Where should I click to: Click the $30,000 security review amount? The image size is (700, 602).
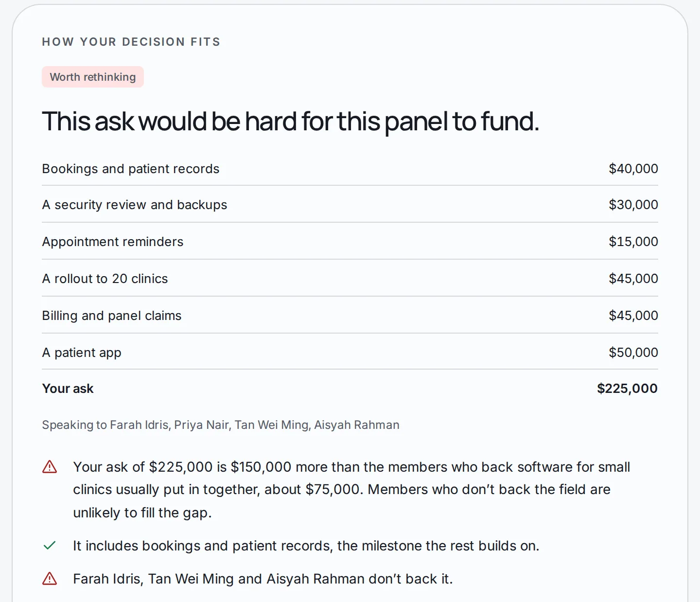[633, 205]
